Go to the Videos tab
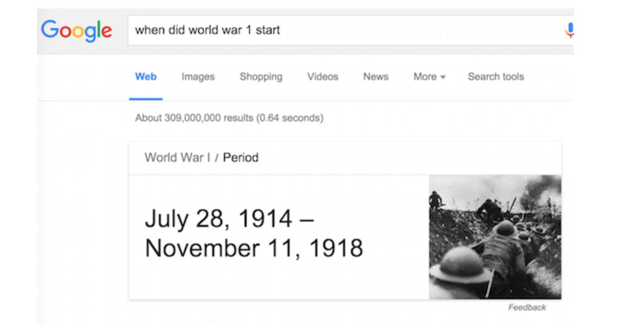Screen dimensions: 644x333 pyautogui.click(x=323, y=77)
